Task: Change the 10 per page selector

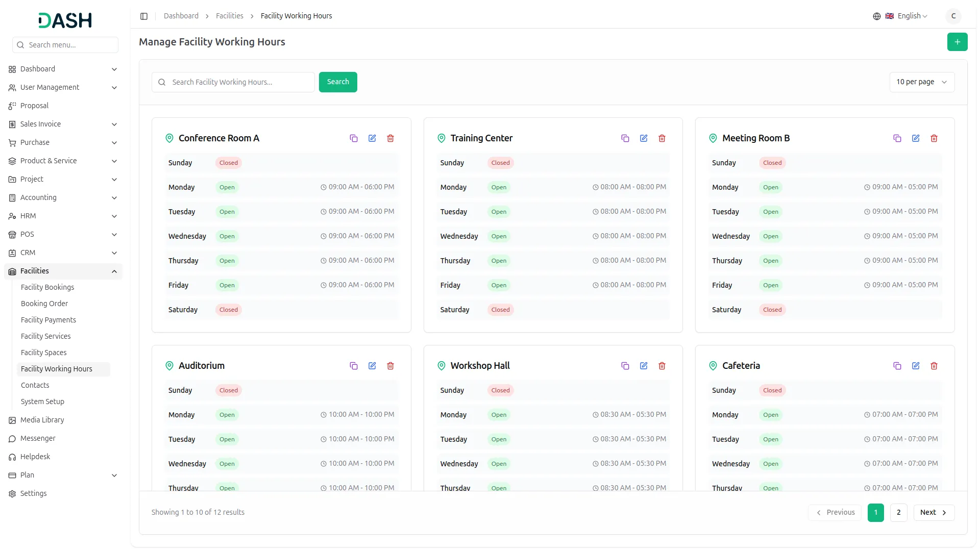Action: pos(922,82)
